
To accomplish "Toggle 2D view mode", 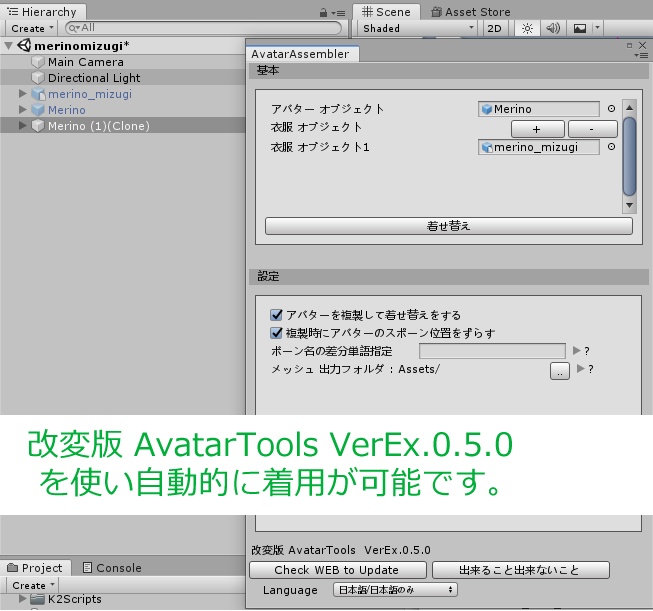I will [x=494, y=28].
